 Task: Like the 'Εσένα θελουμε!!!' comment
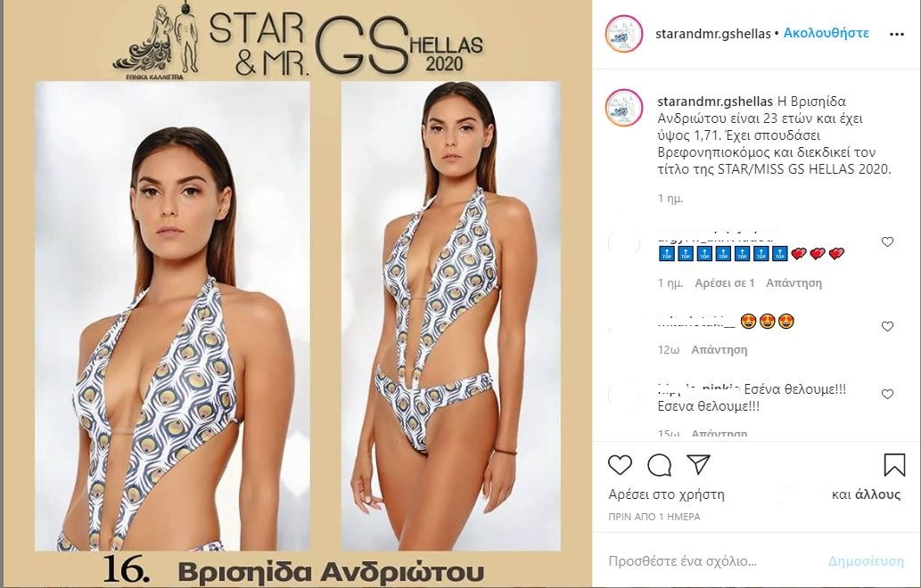click(x=887, y=395)
